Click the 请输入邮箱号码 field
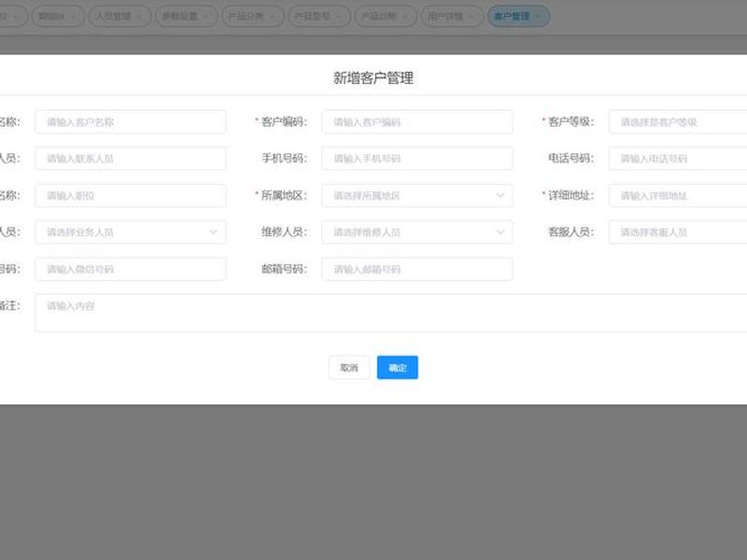This screenshot has height=560, width=747. tap(417, 269)
